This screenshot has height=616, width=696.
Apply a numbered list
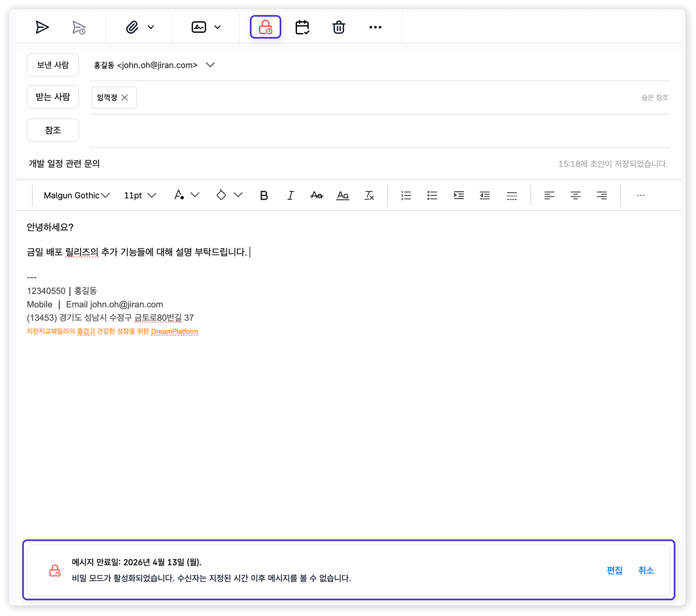pos(406,195)
